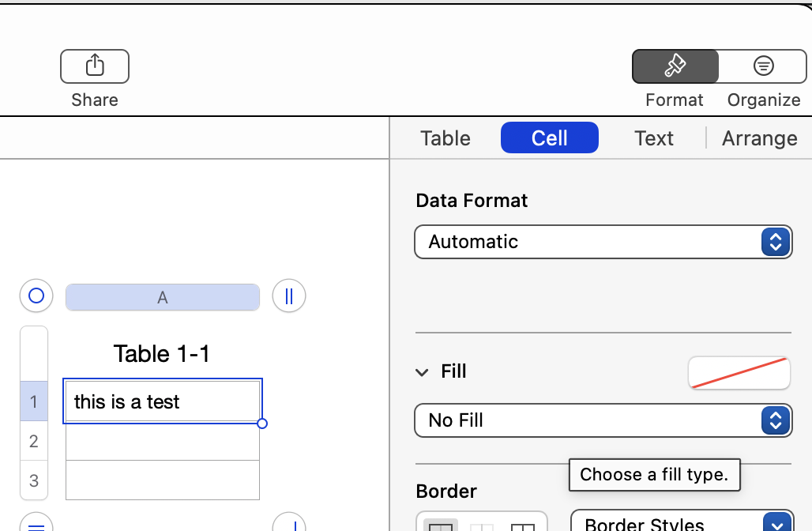Select the column A header

[x=163, y=297]
